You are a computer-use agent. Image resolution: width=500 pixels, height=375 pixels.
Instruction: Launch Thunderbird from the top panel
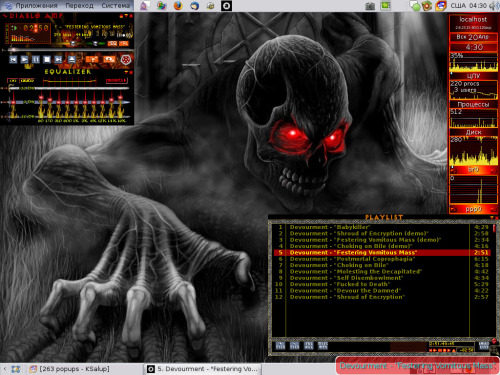point(194,6)
